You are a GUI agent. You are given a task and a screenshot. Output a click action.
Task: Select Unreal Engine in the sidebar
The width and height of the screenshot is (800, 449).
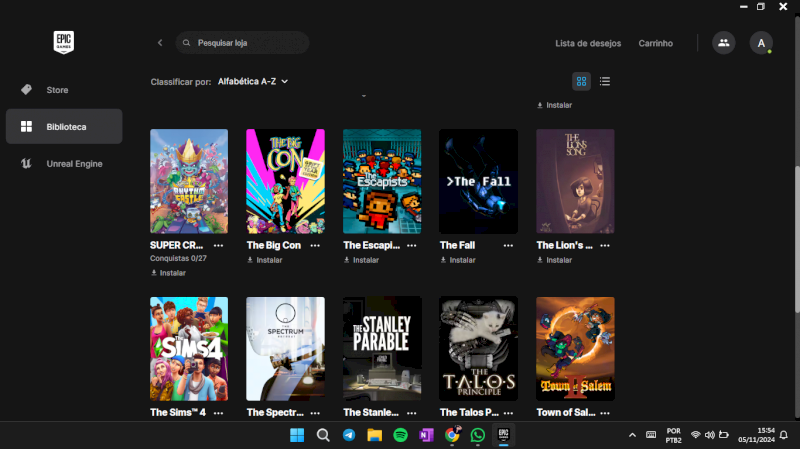(74, 163)
